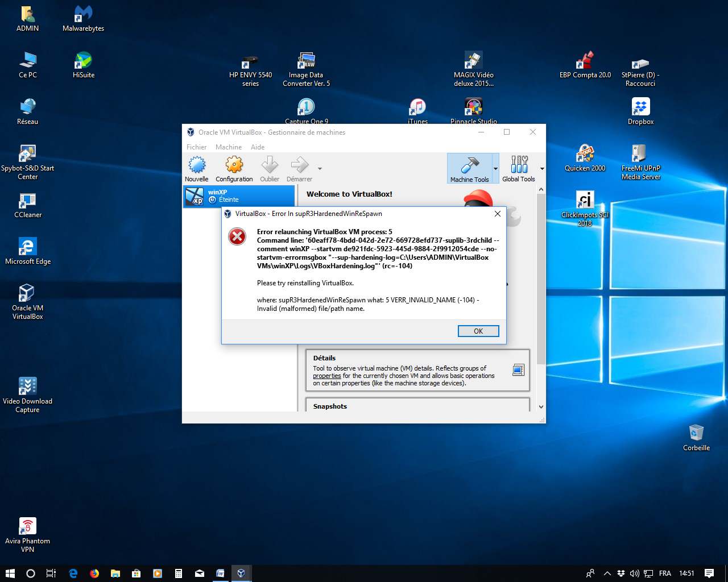Open the Fichier menu
Screen dimensions: 728x582
tap(196, 147)
